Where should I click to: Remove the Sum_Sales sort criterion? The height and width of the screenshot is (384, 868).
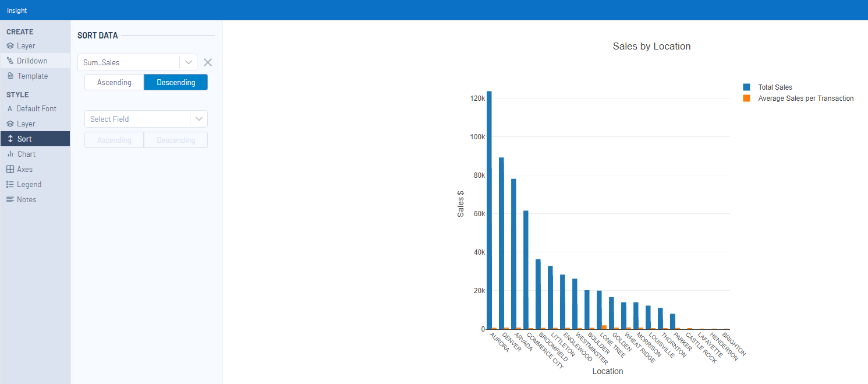pyautogui.click(x=207, y=62)
